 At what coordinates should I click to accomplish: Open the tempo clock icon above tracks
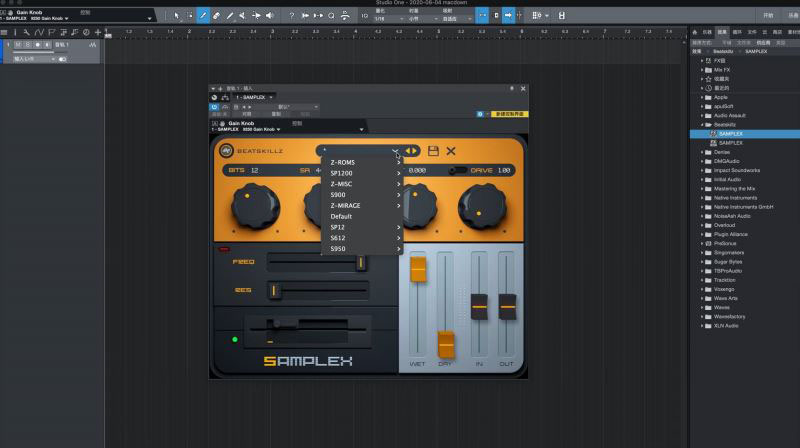86,32
